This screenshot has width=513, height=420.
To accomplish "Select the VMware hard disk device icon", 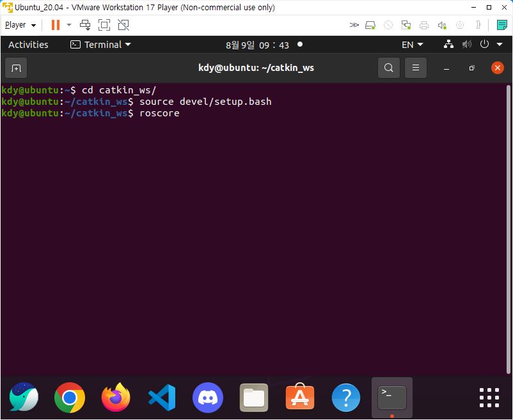I will (x=370, y=25).
